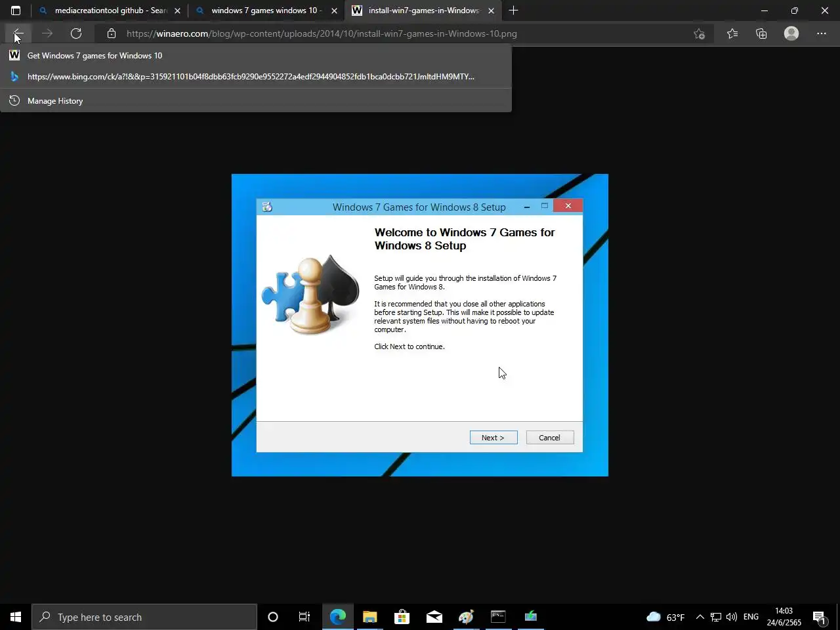
Task: Switch input language ENG indicator
Action: pyautogui.click(x=751, y=617)
